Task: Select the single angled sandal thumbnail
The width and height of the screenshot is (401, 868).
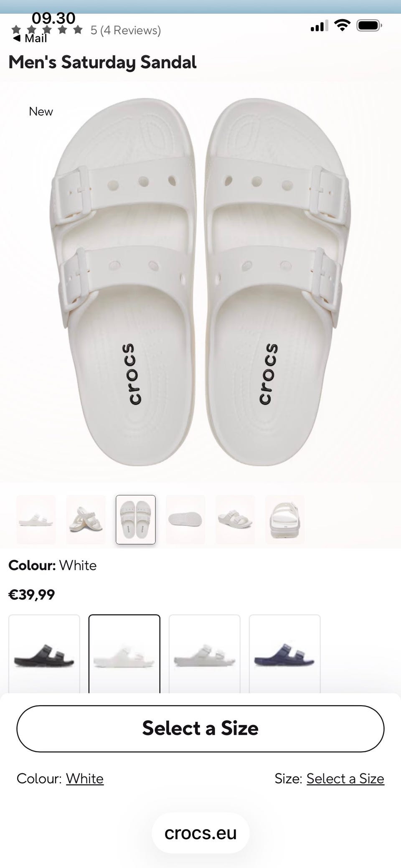Action: [235, 520]
